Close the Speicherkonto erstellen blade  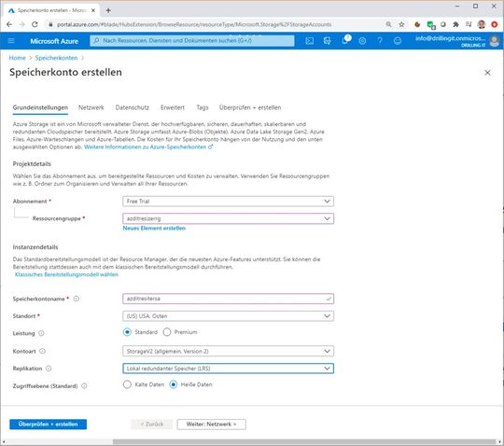[x=487, y=73]
